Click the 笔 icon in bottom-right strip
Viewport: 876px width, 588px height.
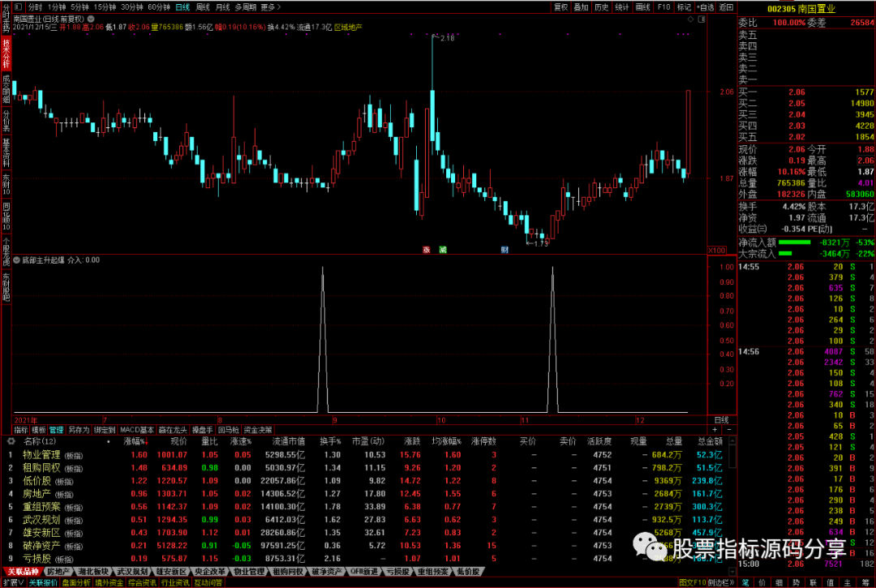point(746,582)
